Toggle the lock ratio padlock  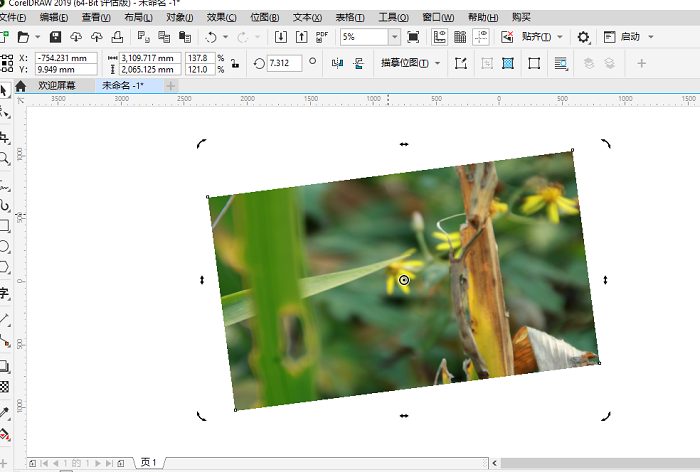[234, 63]
